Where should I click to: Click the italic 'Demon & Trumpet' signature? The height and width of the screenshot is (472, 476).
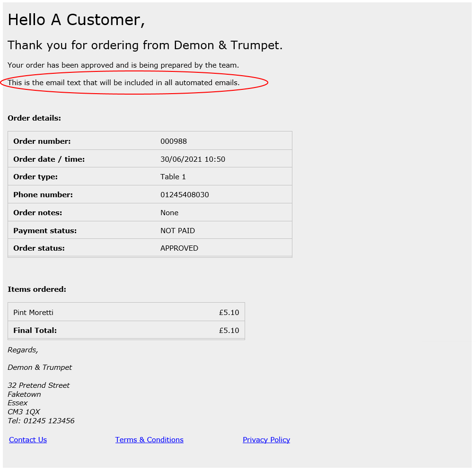pyautogui.click(x=40, y=367)
